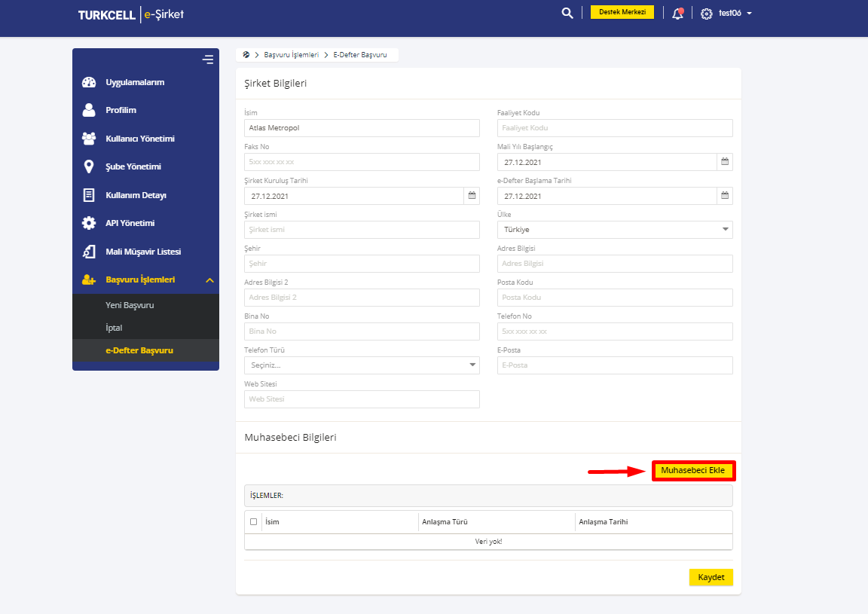This screenshot has height=614, width=868.
Task: Click the TURKCELL e-Şirket logo
Action: 130,14
